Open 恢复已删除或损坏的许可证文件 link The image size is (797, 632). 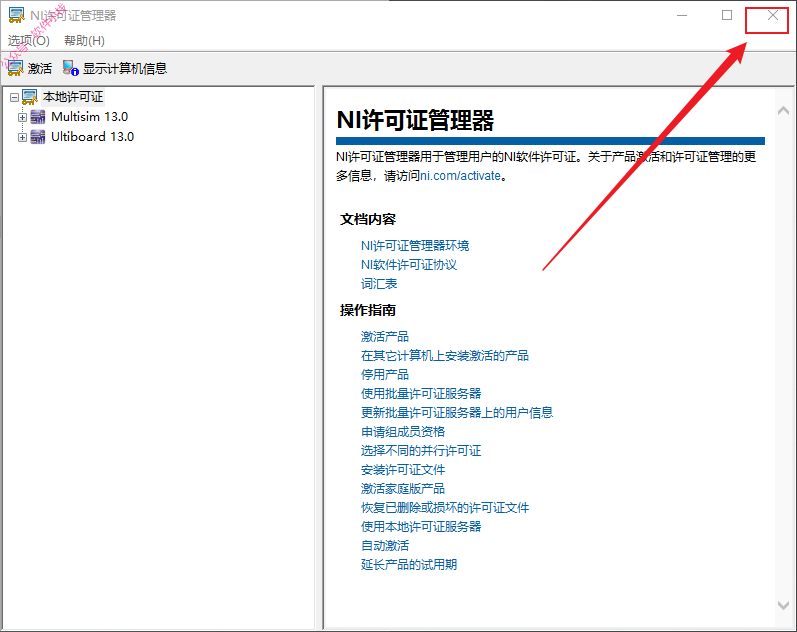click(445, 507)
